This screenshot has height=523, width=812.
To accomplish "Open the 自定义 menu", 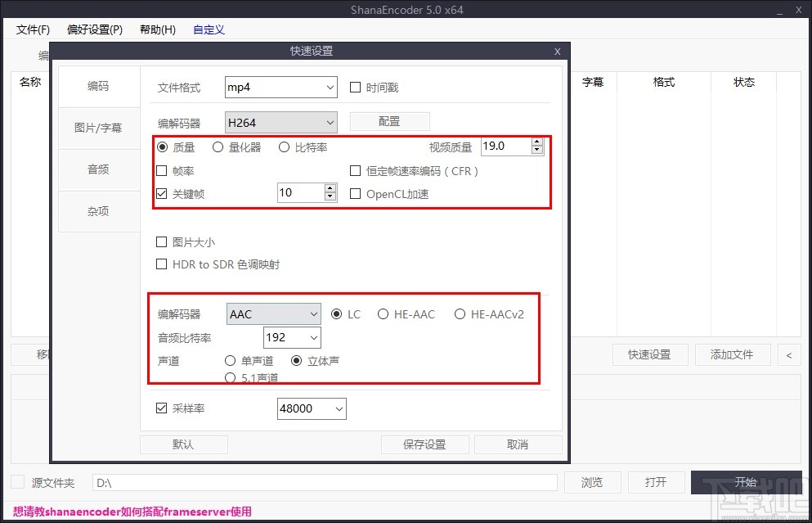I will (x=209, y=29).
